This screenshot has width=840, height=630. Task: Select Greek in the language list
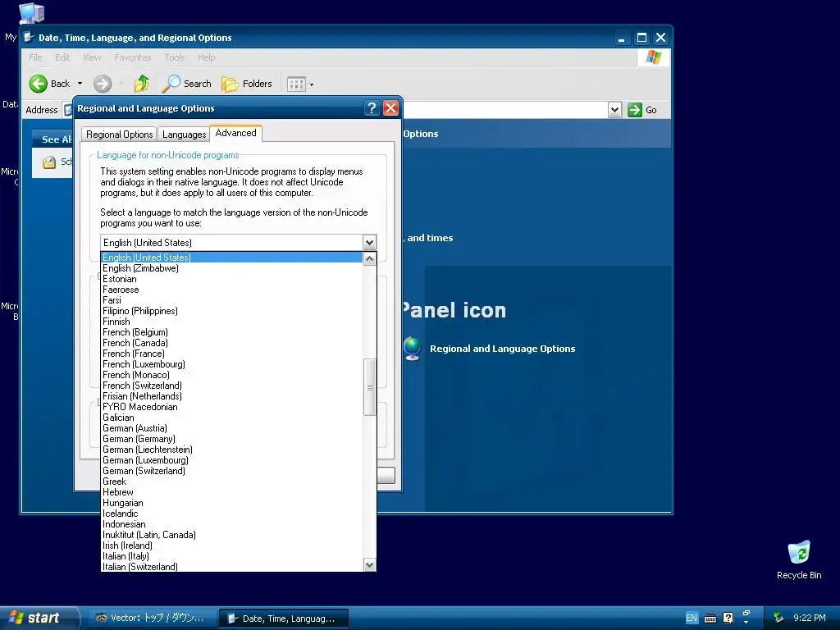pyautogui.click(x=232, y=482)
